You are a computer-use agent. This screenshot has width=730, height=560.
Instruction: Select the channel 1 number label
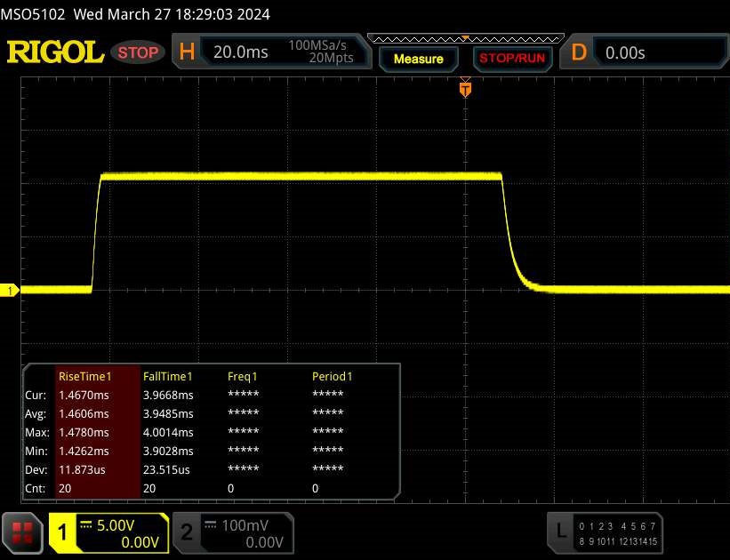[62, 532]
